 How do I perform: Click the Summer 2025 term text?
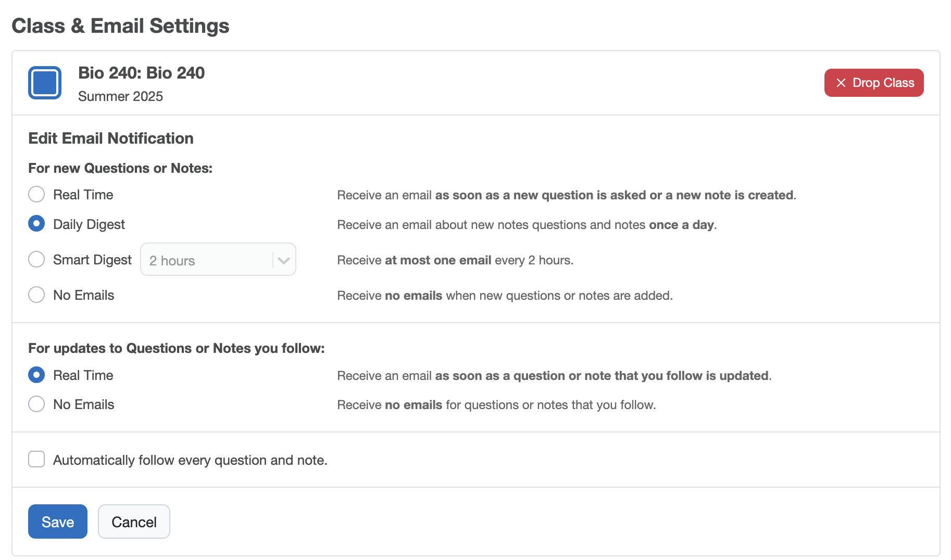120,96
